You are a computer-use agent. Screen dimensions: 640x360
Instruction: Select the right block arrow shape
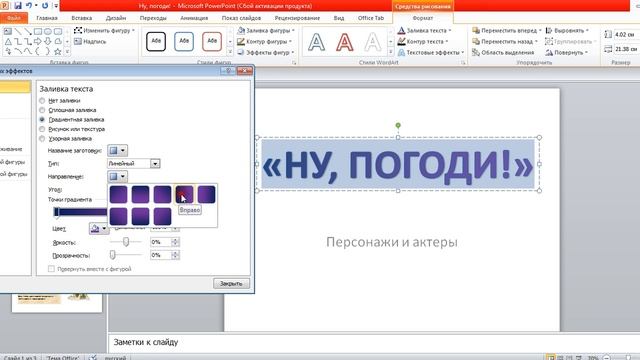(x=38, y=41)
